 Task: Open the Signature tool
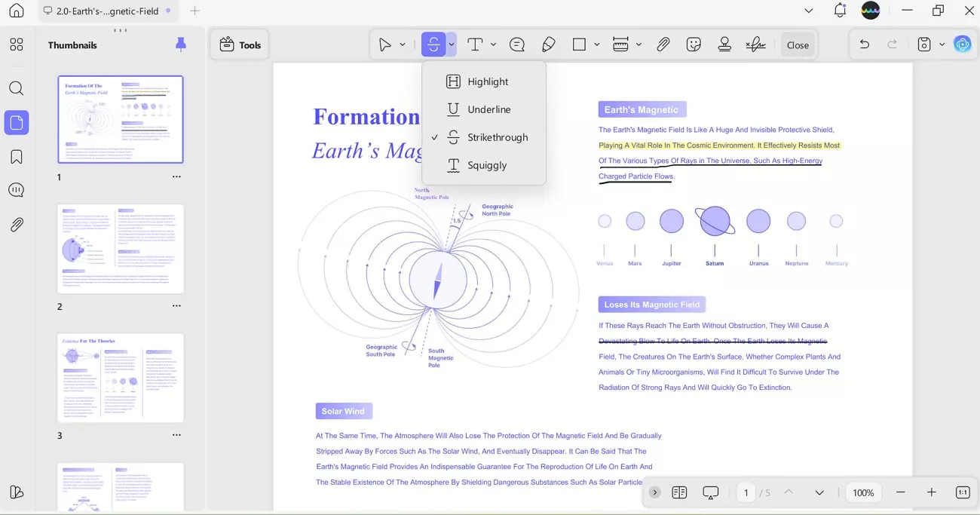click(755, 45)
